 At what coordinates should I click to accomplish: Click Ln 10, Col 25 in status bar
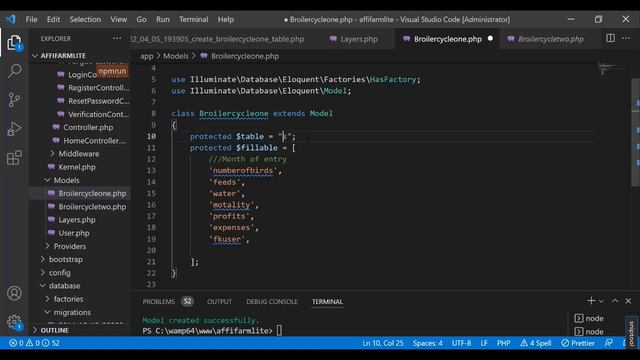383,343
